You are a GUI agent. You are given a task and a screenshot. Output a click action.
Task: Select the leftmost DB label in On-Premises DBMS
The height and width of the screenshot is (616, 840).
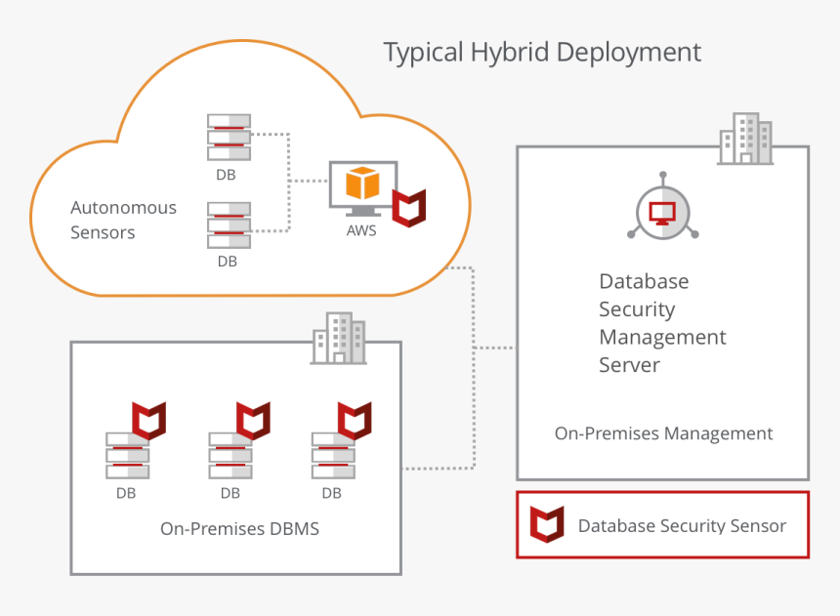(x=126, y=494)
